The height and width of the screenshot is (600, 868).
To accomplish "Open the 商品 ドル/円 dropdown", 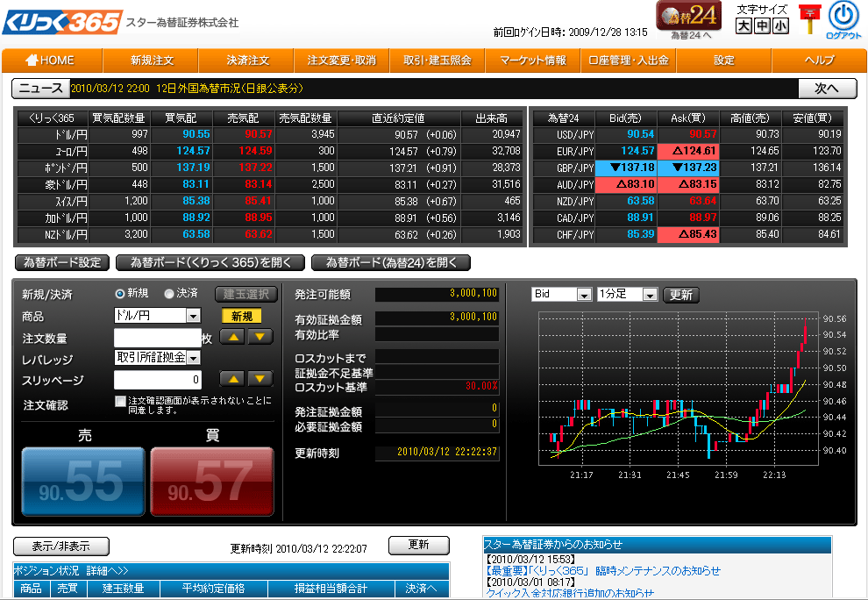I will click(x=157, y=316).
